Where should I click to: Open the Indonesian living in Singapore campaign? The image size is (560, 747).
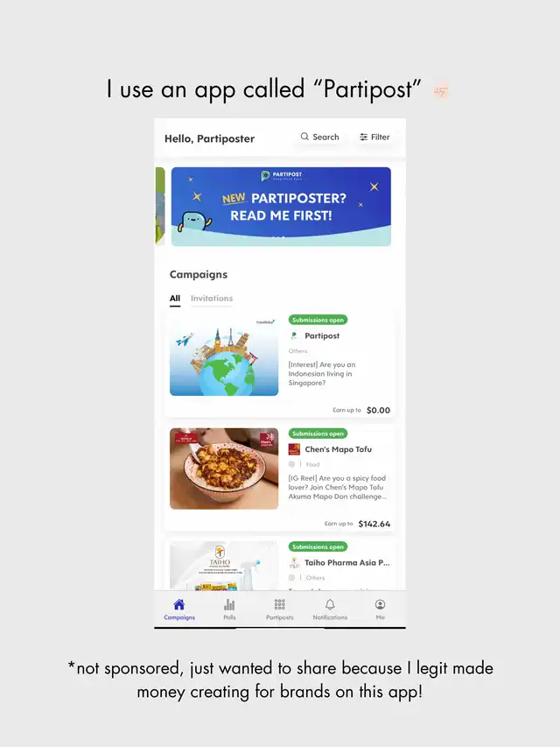pyautogui.click(x=322, y=373)
